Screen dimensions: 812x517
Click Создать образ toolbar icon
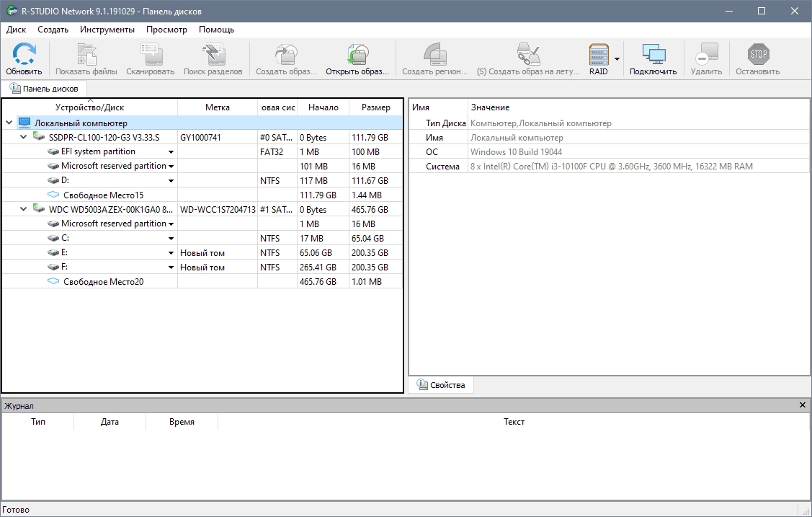(x=286, y=54)
